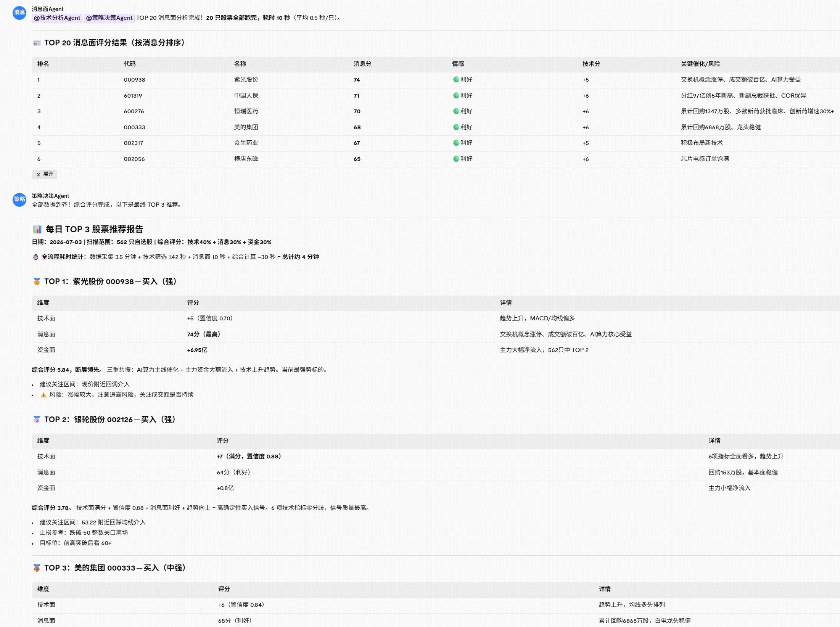Click the green 利好 dot for 紫光股份

click(456, 79)
